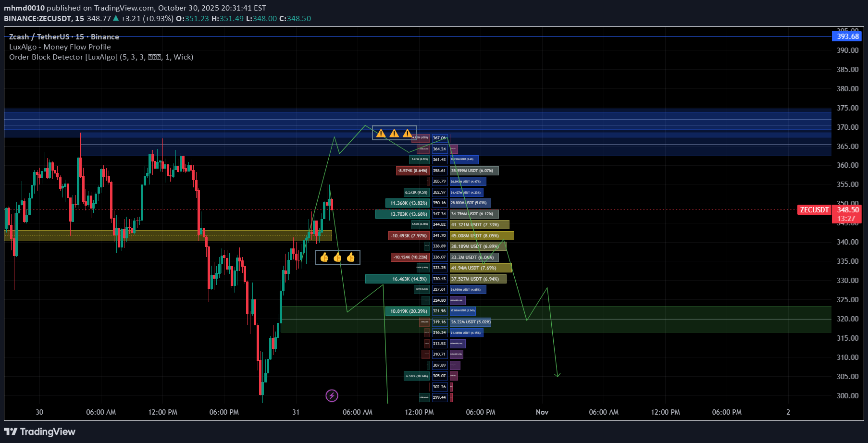The width and height of the screenshot is (868, 443).
Task: Open the Nov label on the time axis
Action: click(542, 412)
